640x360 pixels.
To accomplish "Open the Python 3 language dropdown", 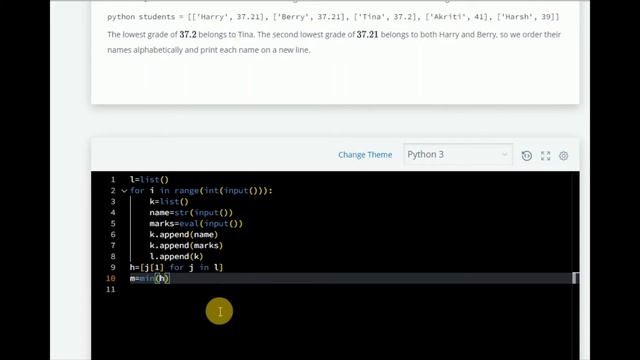I will pyautogui.click(x=458, y=155).
